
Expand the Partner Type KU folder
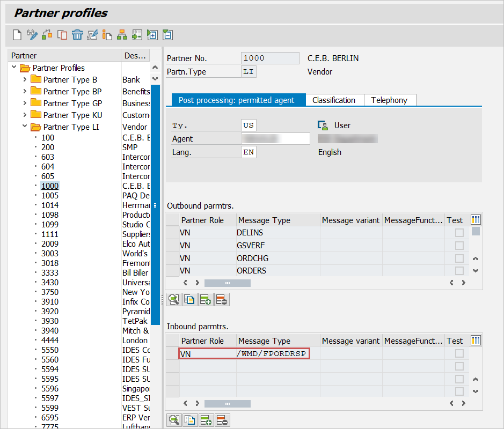(25, 115)
